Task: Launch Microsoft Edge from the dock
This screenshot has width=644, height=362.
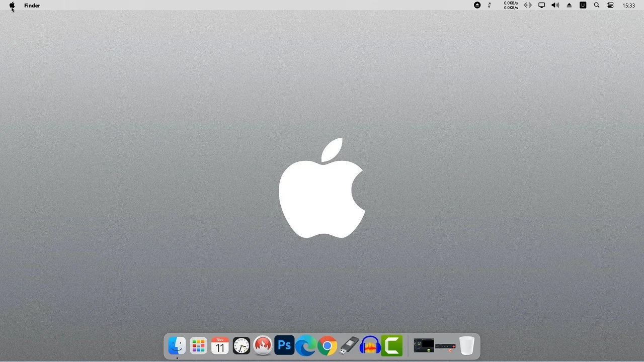Action: pos(305,346)
